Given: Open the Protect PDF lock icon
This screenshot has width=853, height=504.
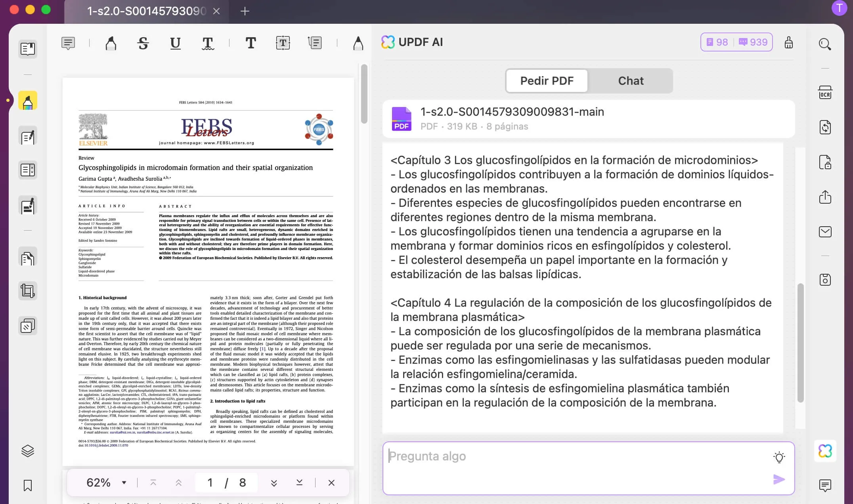Looking at the screenshot, I should (825, 162).
